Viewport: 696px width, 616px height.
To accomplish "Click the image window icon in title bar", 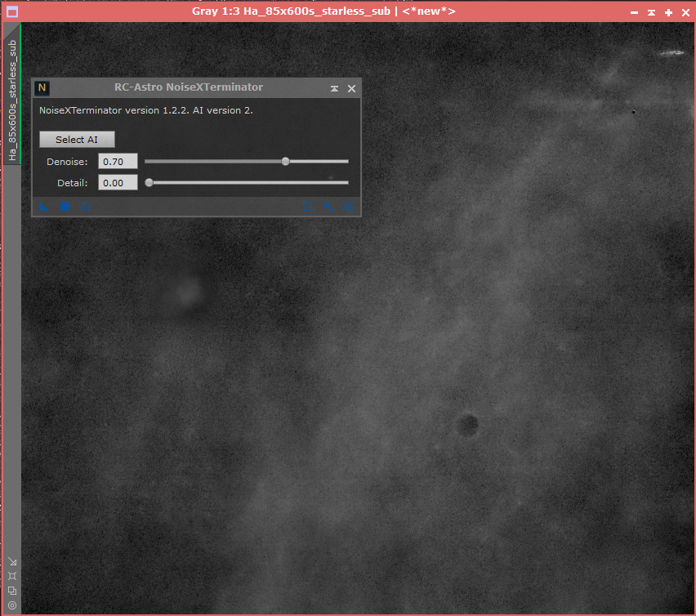I will (12, 12).
